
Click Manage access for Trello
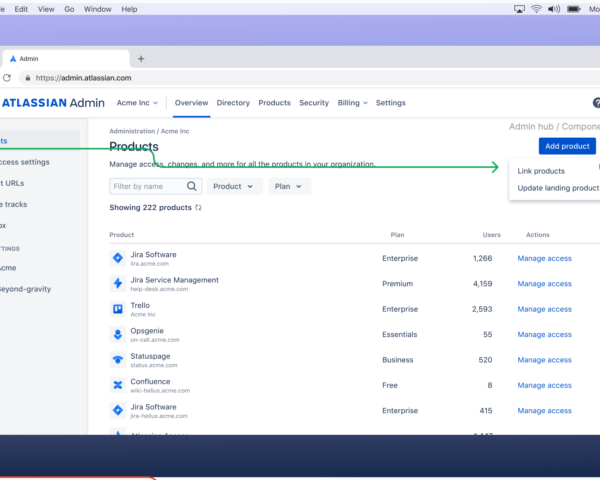click(x=544, y=309)
